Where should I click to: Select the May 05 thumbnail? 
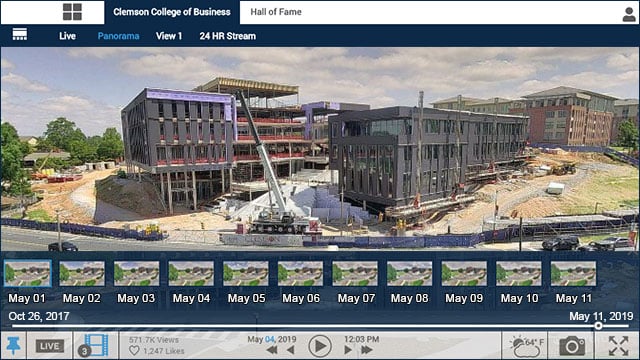pyautogui.click(x=246, y=273)
